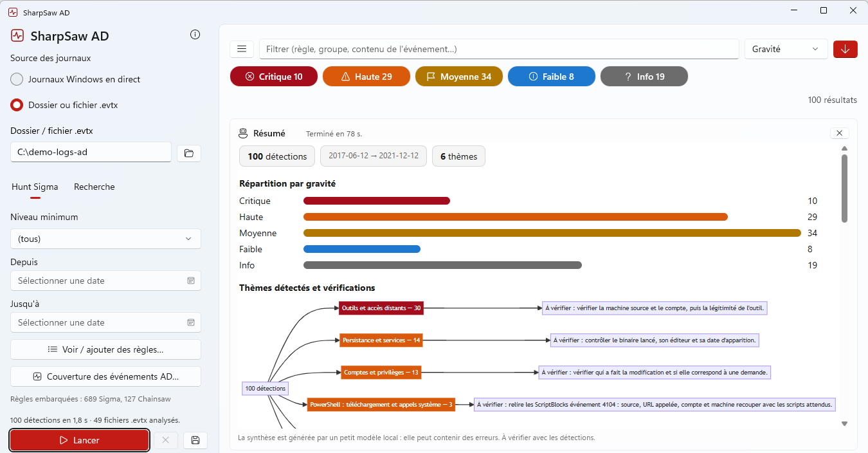Toggle the Faible 8 severity filter

coord(552,77)
